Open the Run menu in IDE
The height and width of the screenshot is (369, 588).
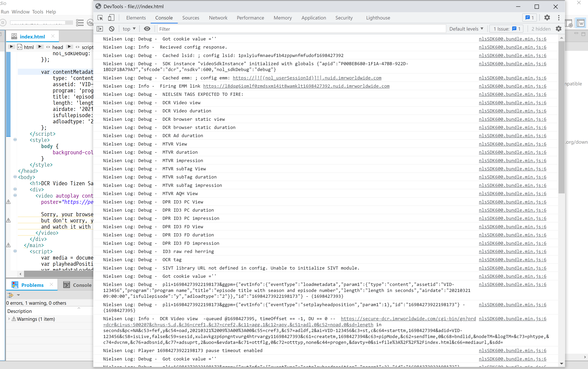click(x=5, y=12)
